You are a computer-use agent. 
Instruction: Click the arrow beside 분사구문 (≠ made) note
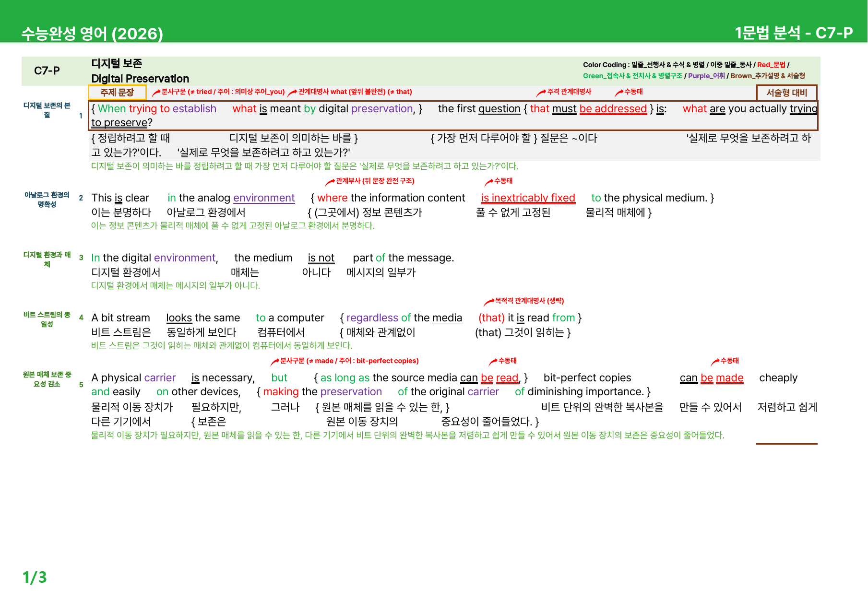[x=275, y=362]
